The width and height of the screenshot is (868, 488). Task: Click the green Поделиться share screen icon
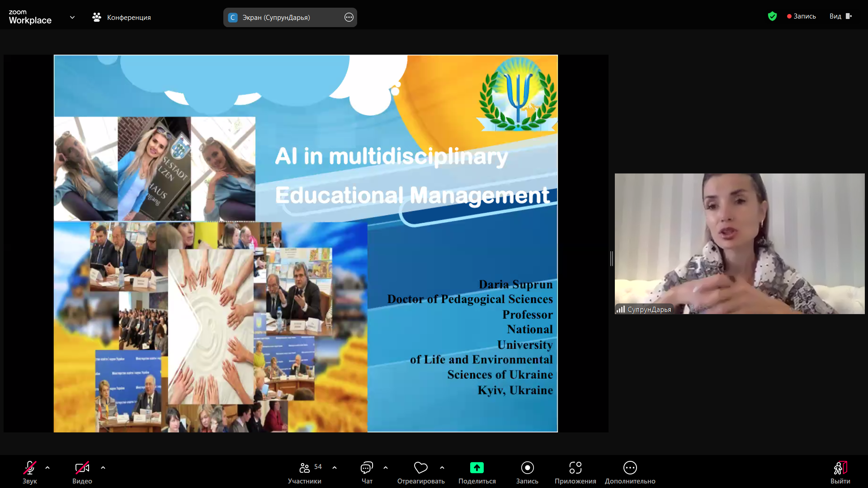click(x=476, y=468)
